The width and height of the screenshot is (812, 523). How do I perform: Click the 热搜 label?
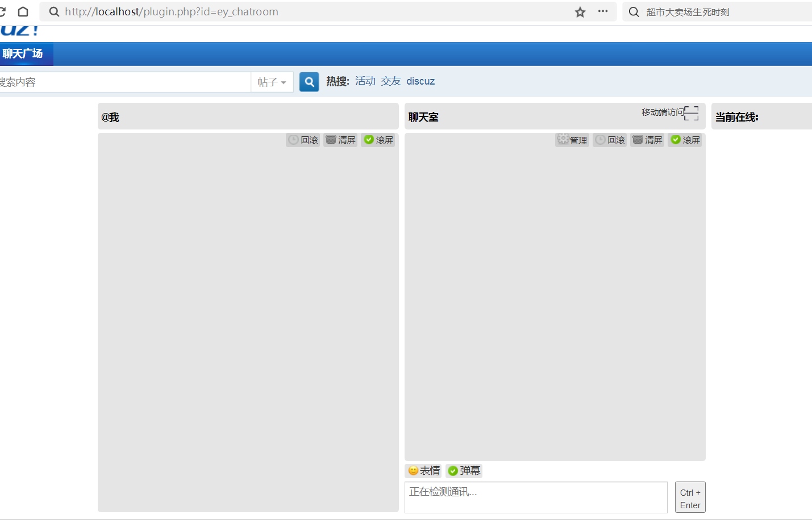tap(338, 81)
